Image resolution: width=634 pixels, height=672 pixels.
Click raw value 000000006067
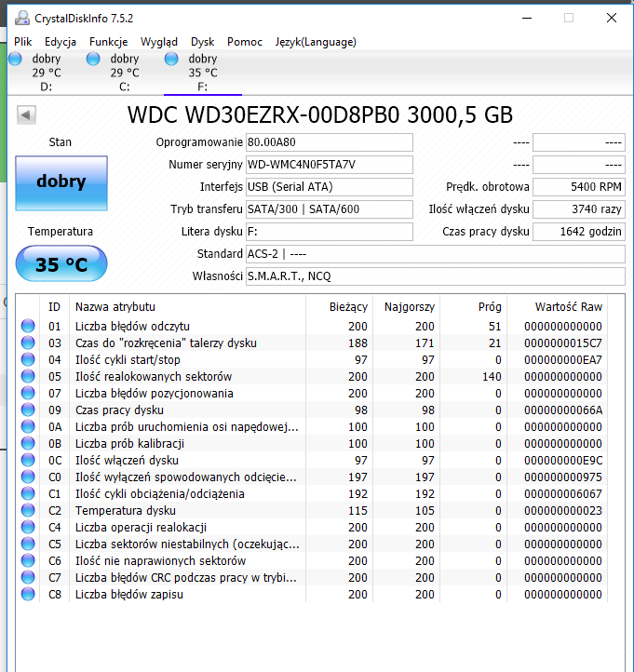click(x=563, y=493)
